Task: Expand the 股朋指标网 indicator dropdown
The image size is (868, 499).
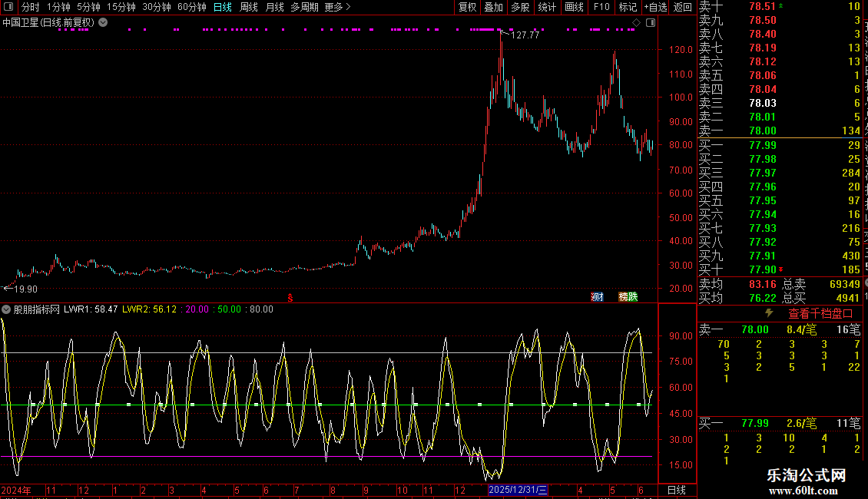Action: (x=6, y=309)
